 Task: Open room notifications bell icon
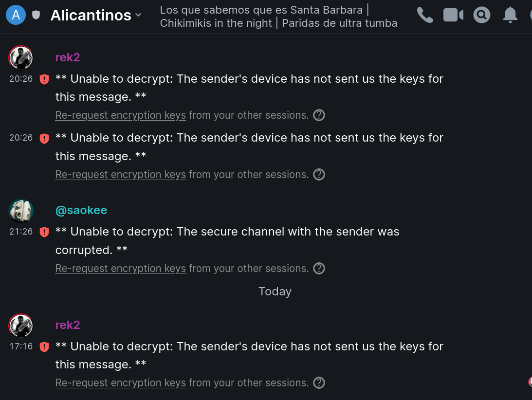click(x=510, y=16)
